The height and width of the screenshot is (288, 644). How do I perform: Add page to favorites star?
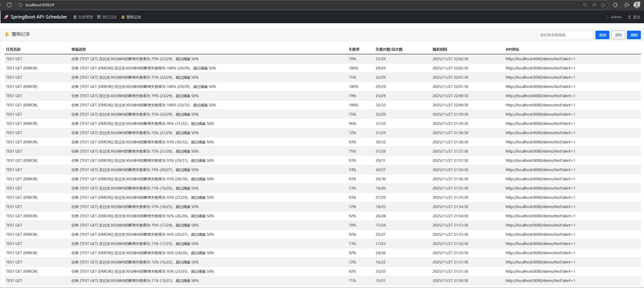[603, 5]
